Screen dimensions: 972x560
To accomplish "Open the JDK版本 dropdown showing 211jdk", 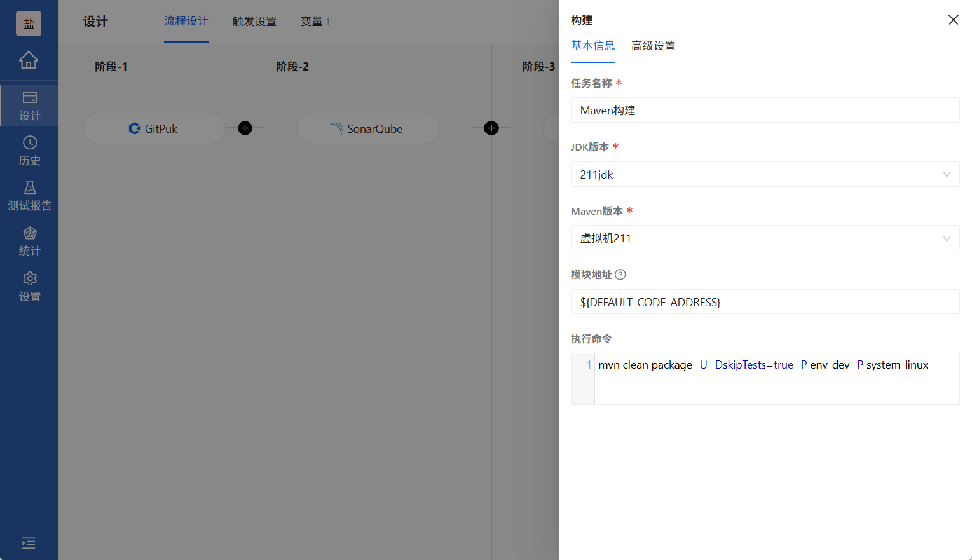I will tap(765, 174).
